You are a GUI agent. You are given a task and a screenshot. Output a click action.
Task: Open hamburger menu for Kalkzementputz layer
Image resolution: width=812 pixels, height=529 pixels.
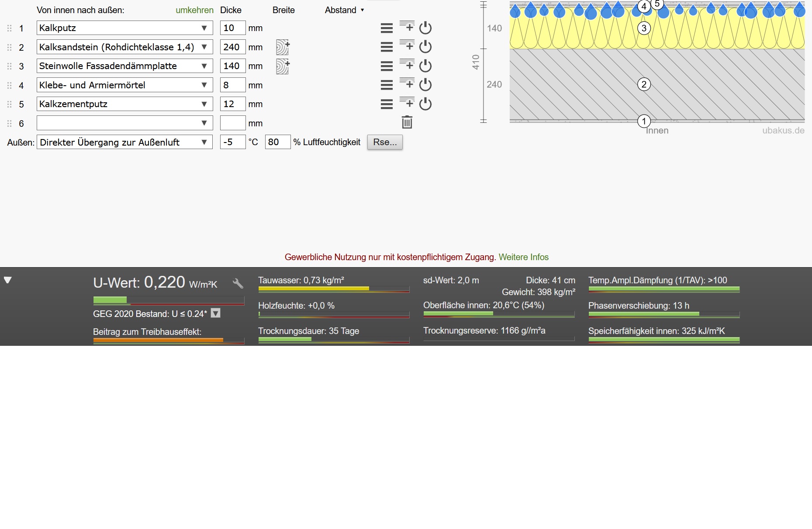click(387, 104)
